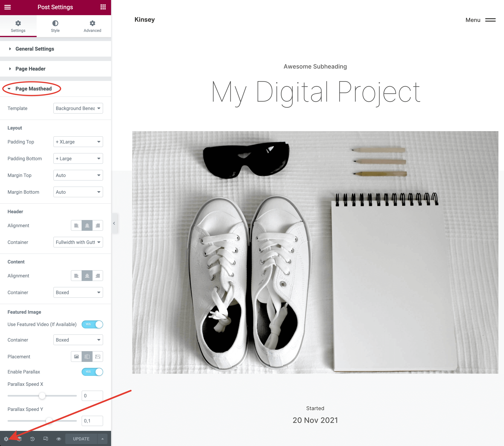Viewport: 504px width, 446px height.
Task: Toggle Use Featured Video switch
Action: click(x=92, y=324)
